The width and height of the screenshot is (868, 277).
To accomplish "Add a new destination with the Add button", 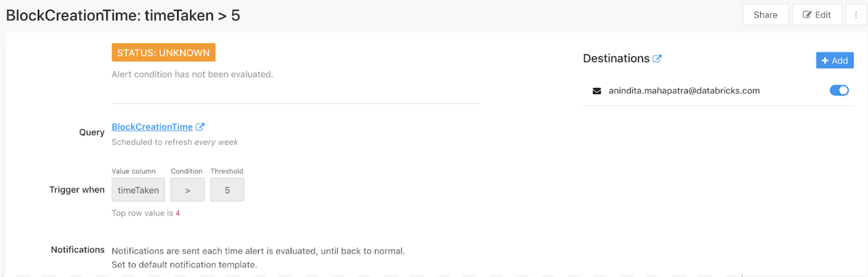I will click(x=834, y=61).
